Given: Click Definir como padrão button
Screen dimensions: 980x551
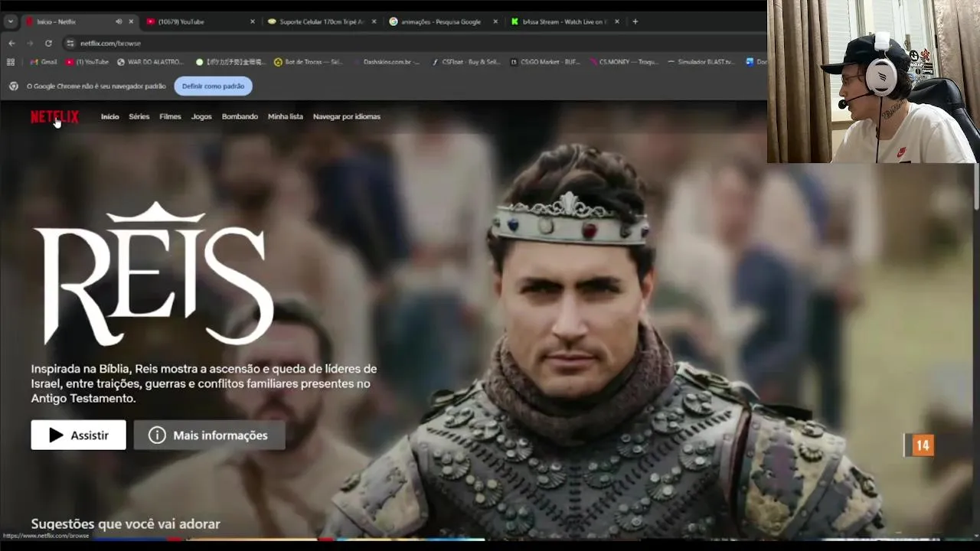Looking at the screenshot, I should point(213,86).
